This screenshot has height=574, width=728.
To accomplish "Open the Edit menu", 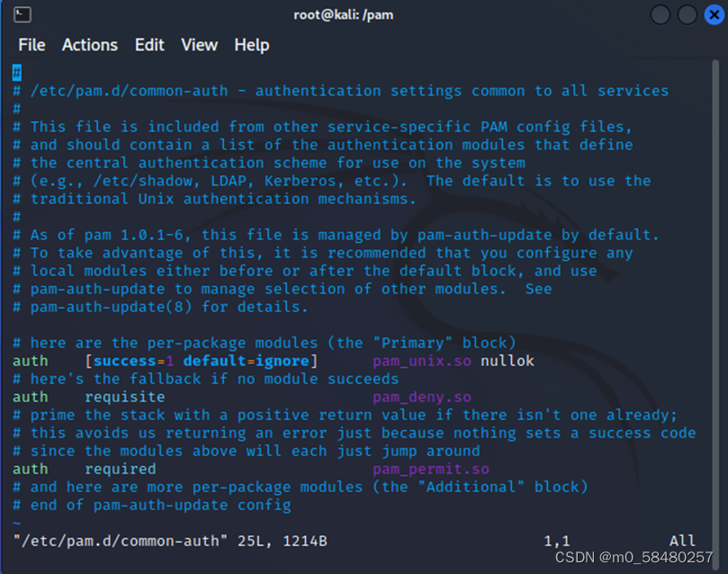I will (x=149, y=45).
